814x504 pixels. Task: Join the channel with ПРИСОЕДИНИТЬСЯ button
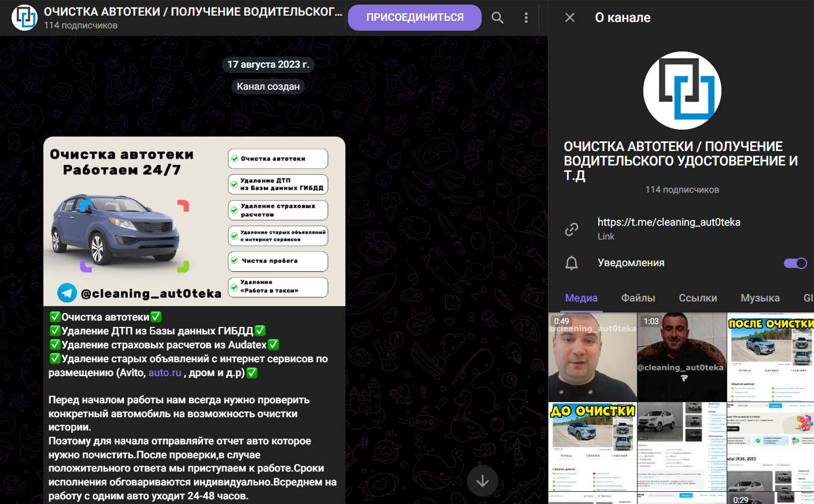415,17
